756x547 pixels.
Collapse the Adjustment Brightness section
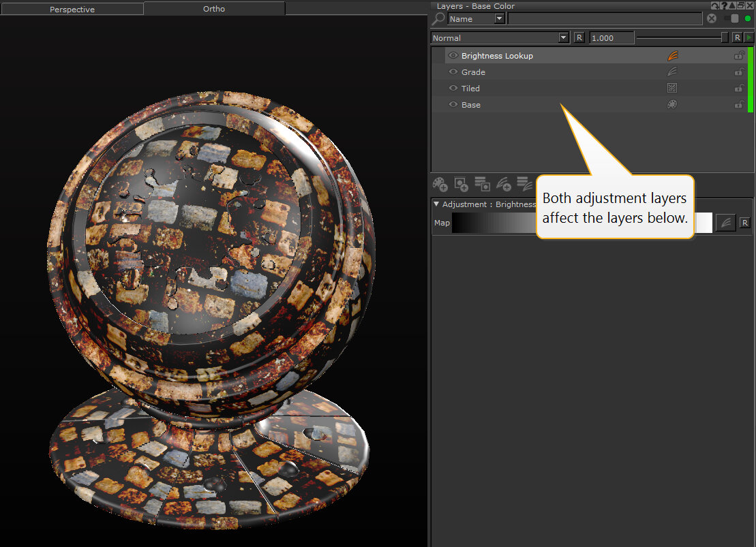436,204
